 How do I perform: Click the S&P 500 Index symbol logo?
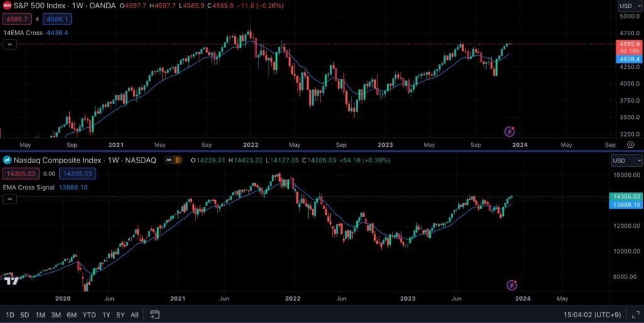[7, 6]
